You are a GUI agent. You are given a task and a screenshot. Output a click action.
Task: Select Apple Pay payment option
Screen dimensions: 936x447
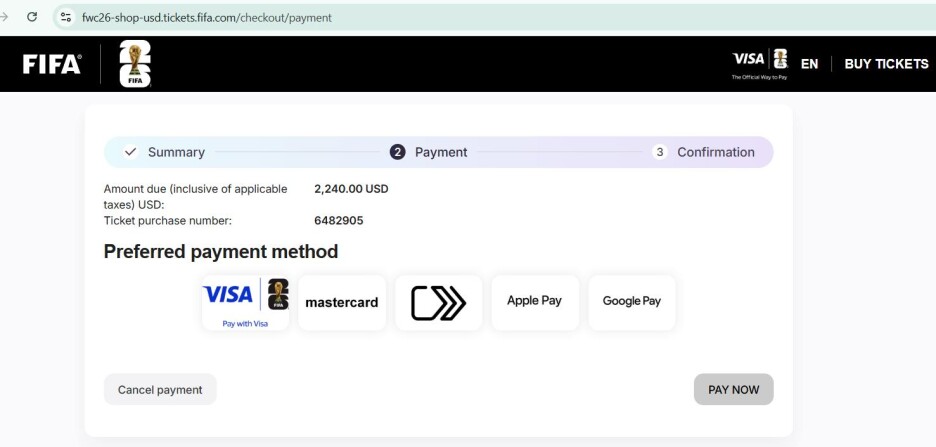pos(535,302)
